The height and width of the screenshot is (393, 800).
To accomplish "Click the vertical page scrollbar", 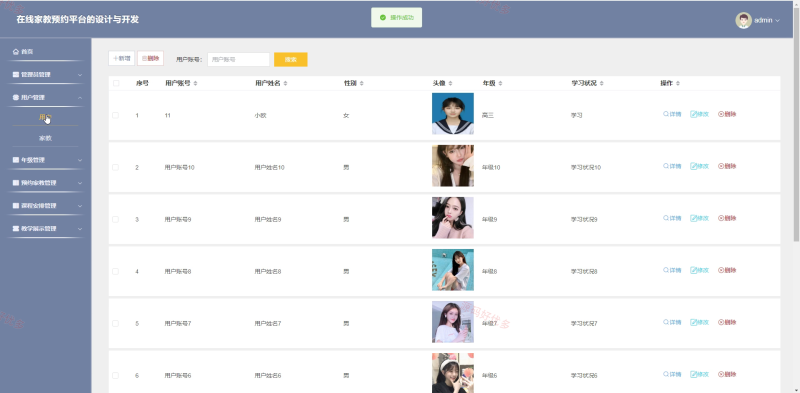I will coord(796,122).
